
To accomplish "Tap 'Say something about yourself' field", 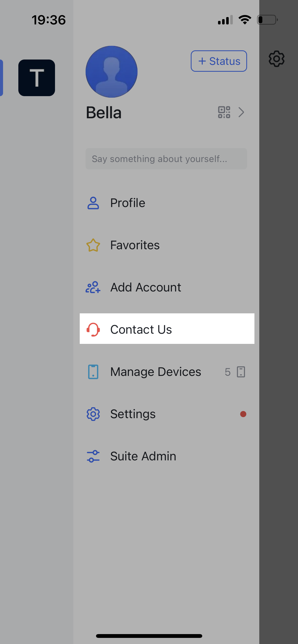I will tap(166, 159).
